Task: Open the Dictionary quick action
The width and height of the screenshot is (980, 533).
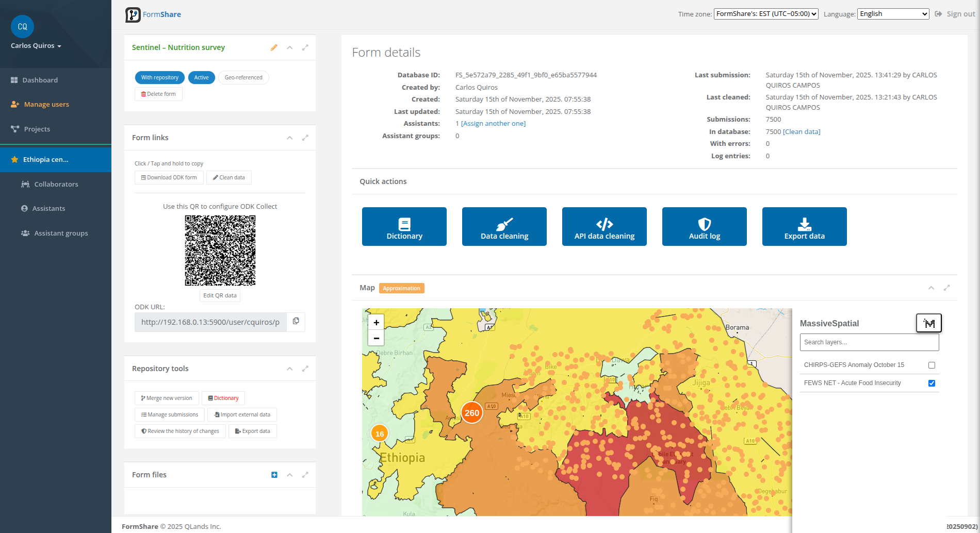Action: 404,227
